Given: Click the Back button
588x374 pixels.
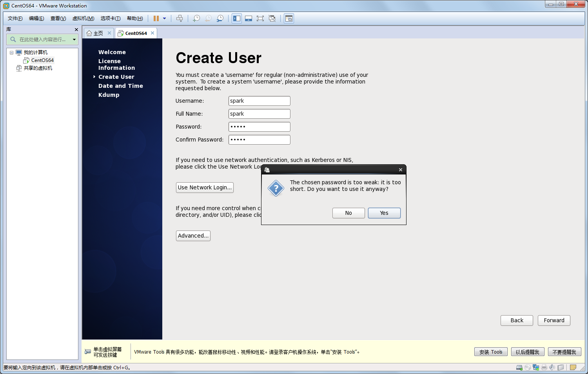Looking at the screenshot, I should [x=517, y=320].
